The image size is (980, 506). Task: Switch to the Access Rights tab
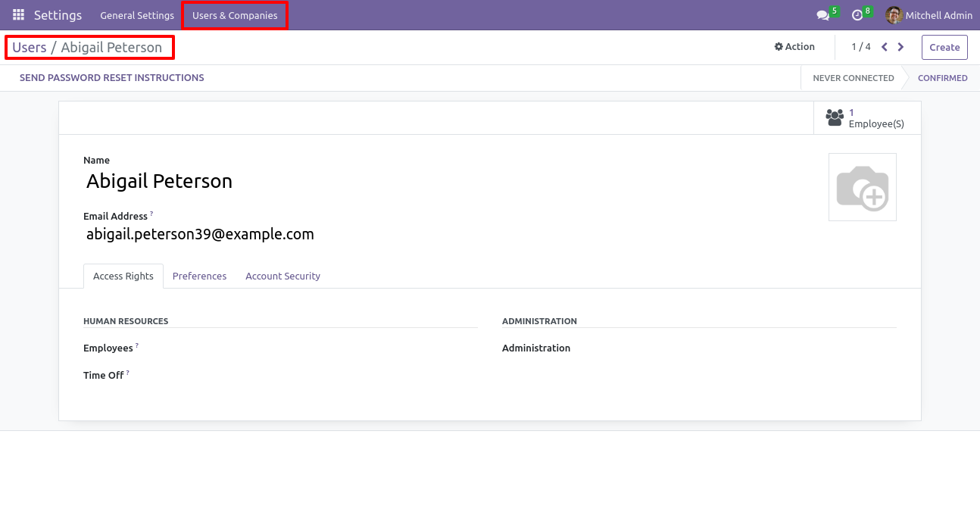pyautogui.click(x=123, y=276)
